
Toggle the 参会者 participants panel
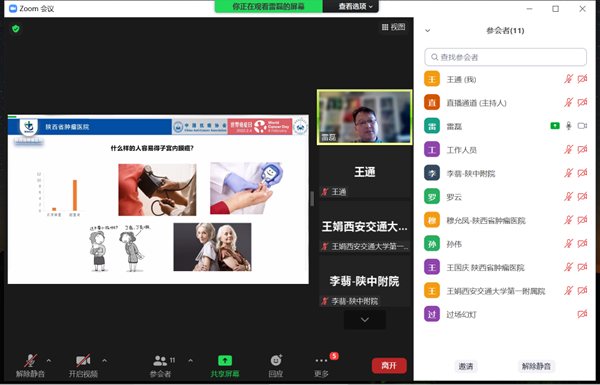point(161,365)
